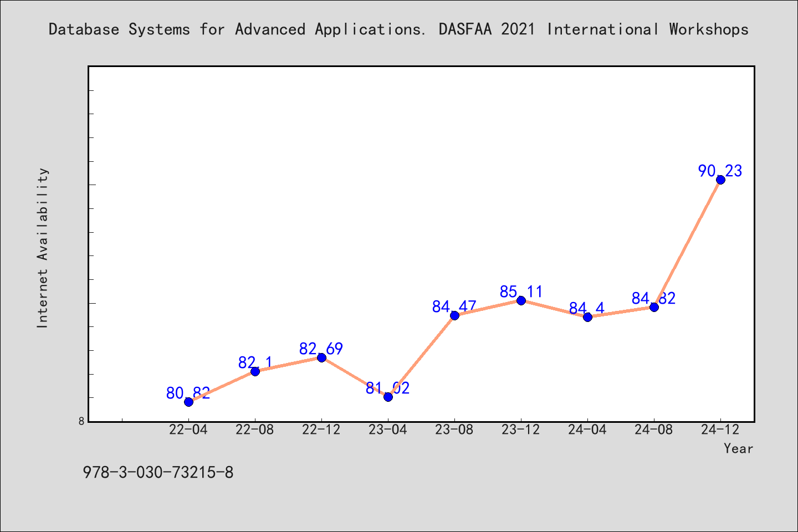Viewport: 798px width, 532px height.
Task: Select the data point labeled 80.82
Action: coord(188,402)
